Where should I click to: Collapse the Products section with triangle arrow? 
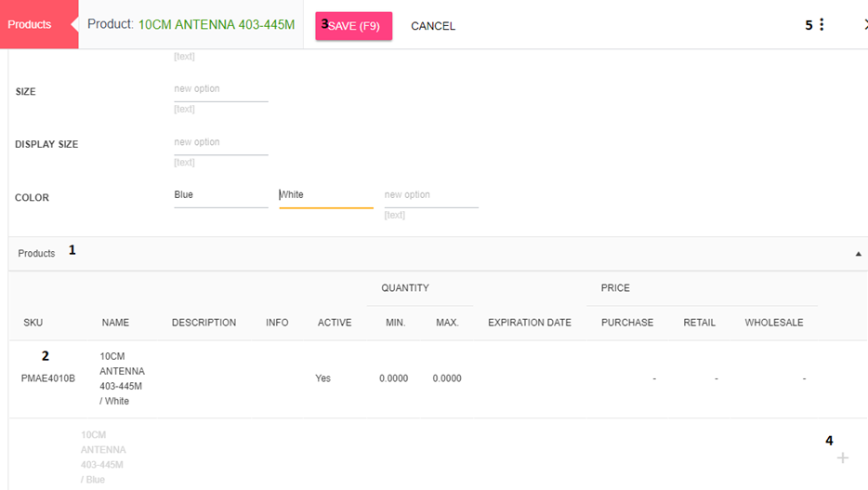[x=857, y=254]
